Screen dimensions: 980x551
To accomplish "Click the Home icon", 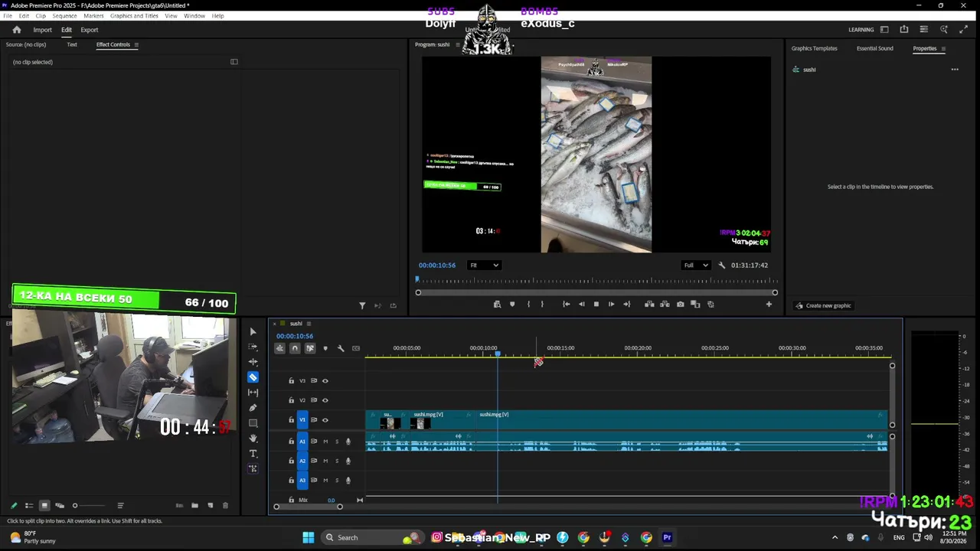I will pos(17,30).
